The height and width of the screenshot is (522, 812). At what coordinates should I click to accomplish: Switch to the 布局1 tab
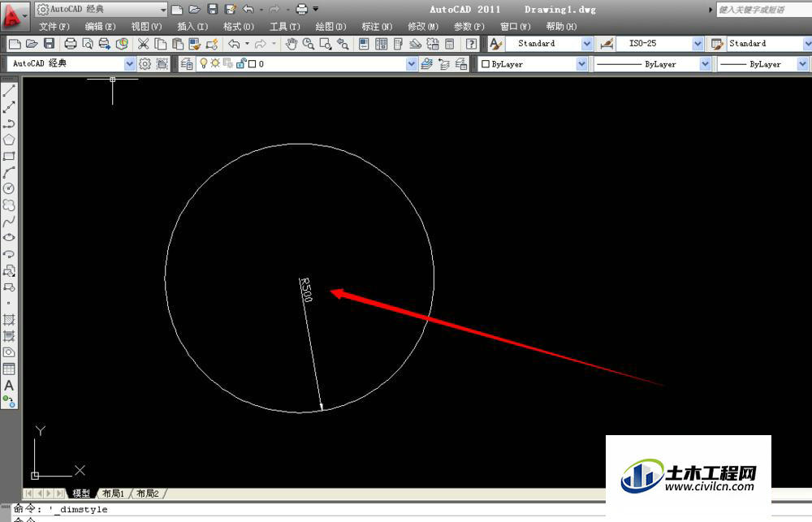coord(114,494)
